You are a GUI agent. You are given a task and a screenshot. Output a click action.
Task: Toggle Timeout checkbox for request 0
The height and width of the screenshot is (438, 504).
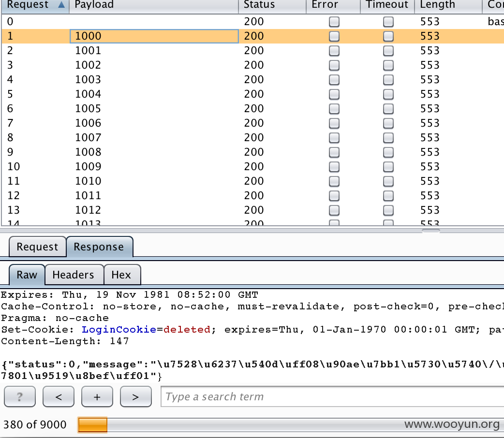(388, 22)
